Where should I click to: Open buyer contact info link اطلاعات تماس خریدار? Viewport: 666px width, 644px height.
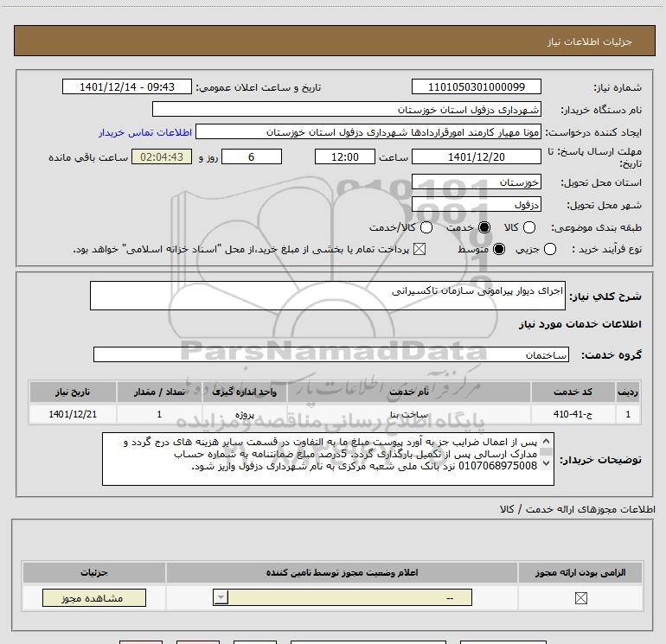point(145,132)
